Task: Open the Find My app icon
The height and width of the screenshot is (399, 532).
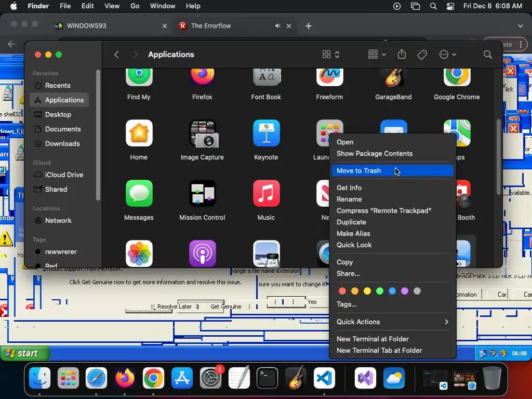Action: click(x=139, y=77)
